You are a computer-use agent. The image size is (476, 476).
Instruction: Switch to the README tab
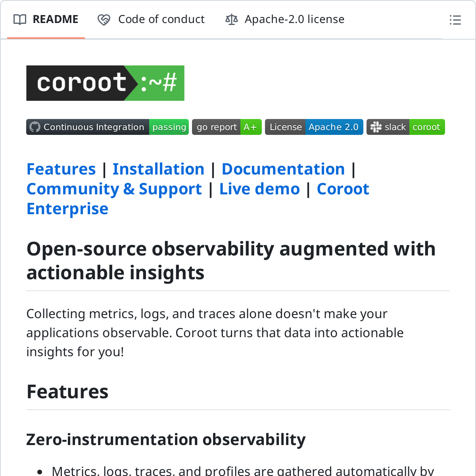(55, 19)
